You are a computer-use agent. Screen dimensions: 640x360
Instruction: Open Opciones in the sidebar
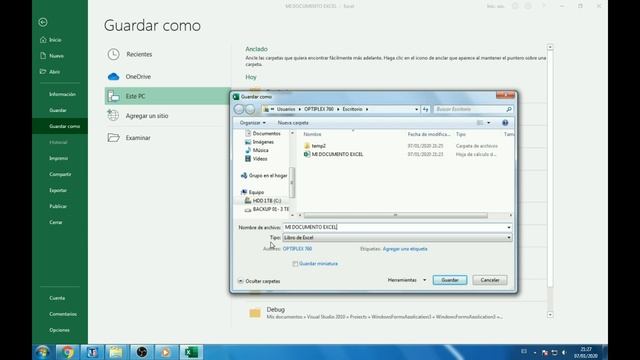[59, 330]
